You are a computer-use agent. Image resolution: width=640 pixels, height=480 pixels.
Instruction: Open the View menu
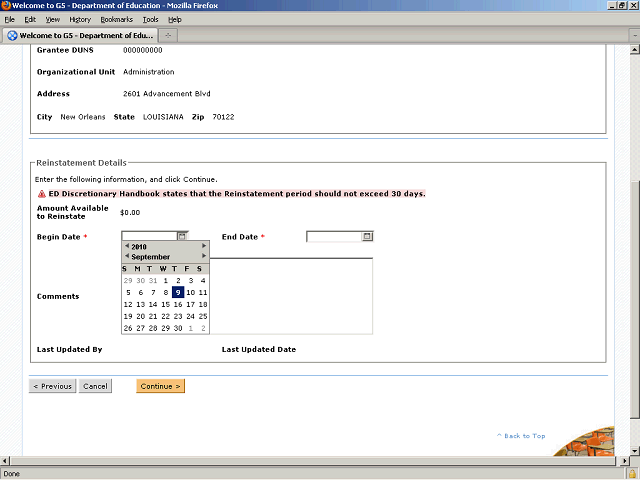coord(53,20)
